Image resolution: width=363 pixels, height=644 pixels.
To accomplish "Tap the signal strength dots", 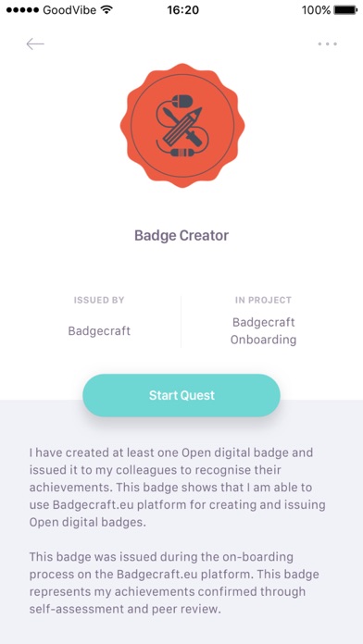I will 22,10.
